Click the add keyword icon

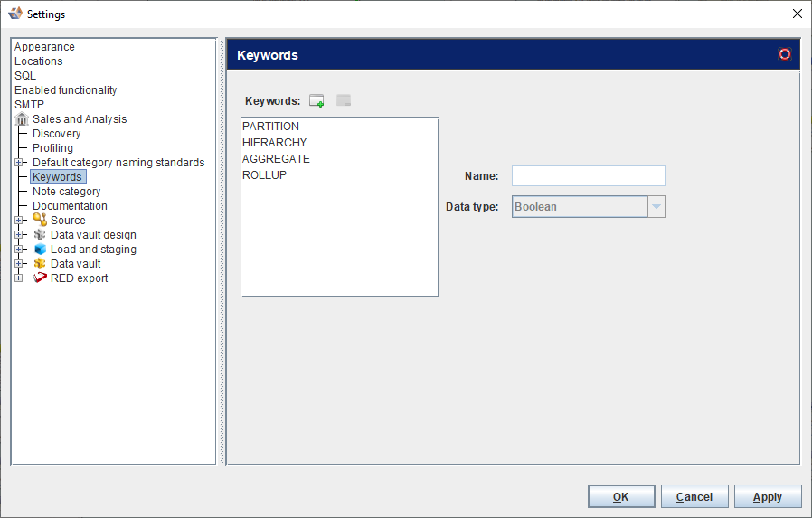point(316,101)
